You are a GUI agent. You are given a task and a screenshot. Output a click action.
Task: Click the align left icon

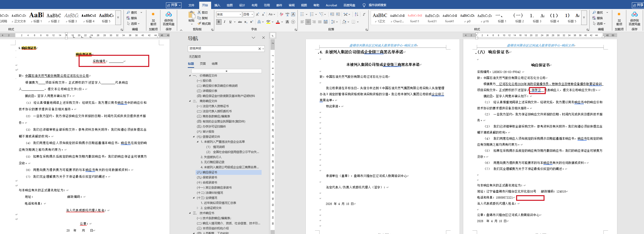point(302,22)
